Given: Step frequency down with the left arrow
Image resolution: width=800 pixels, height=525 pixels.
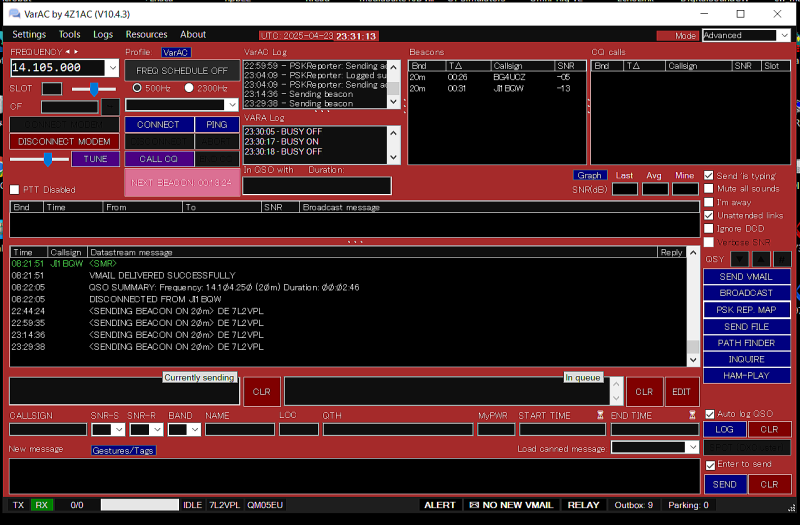Looking at the screenshot, I should (x=67, y=52).
